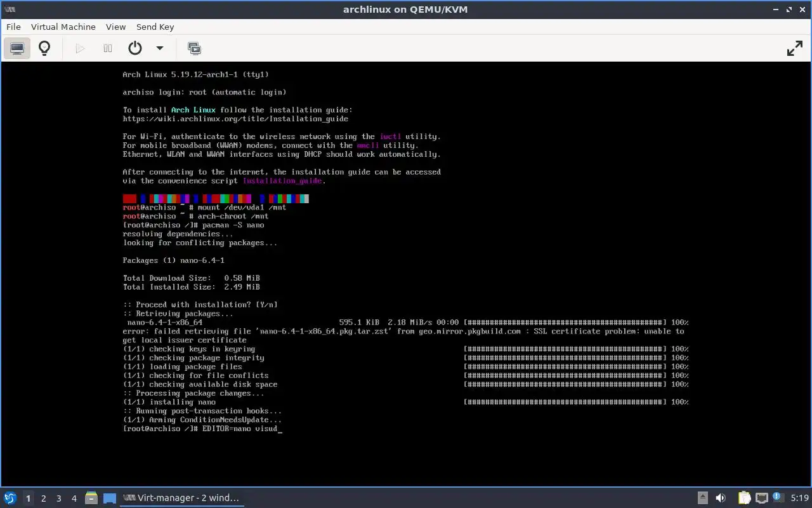
Task: Open the notification alert tray icon
Action: click(x=779, y=498)
